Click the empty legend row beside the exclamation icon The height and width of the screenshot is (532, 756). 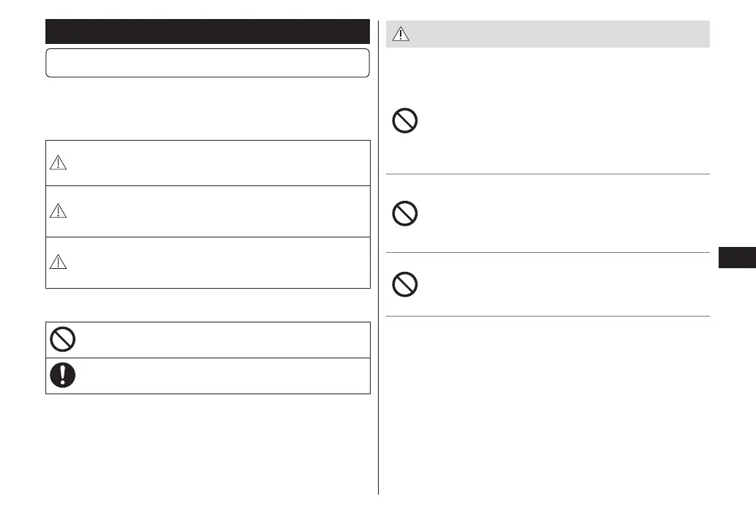pyautogui.click(x=220, y=376)
